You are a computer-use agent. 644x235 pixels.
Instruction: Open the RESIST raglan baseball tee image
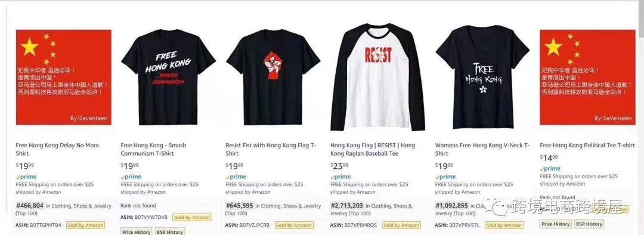pos(377,77)
